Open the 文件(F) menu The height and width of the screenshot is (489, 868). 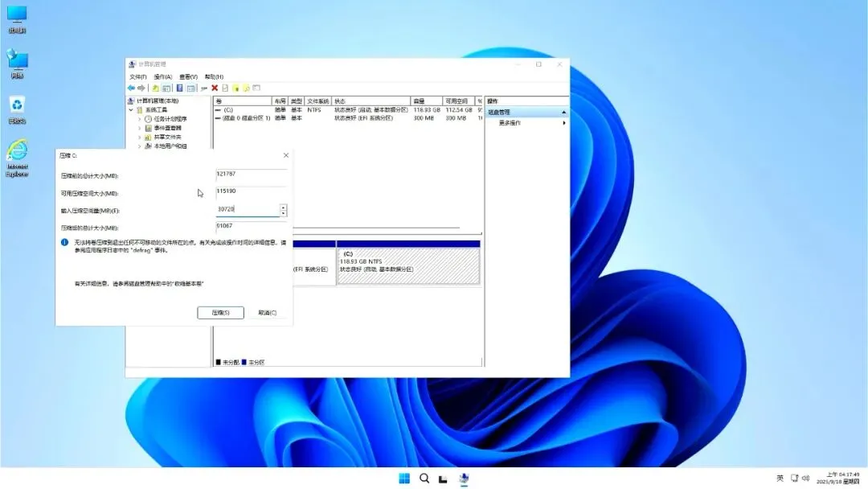138,77
